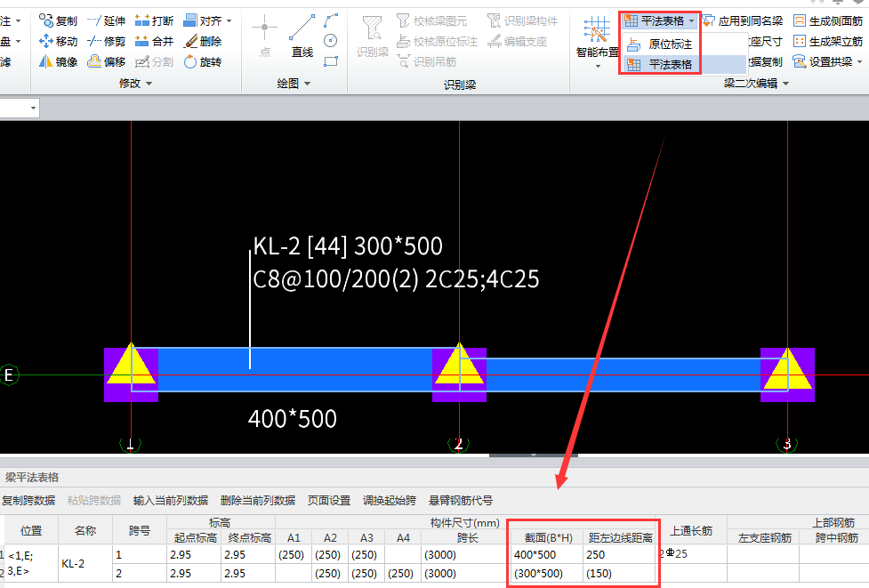
Task: Select the 旋转 (rotate) tool
Action: [203, 62]
